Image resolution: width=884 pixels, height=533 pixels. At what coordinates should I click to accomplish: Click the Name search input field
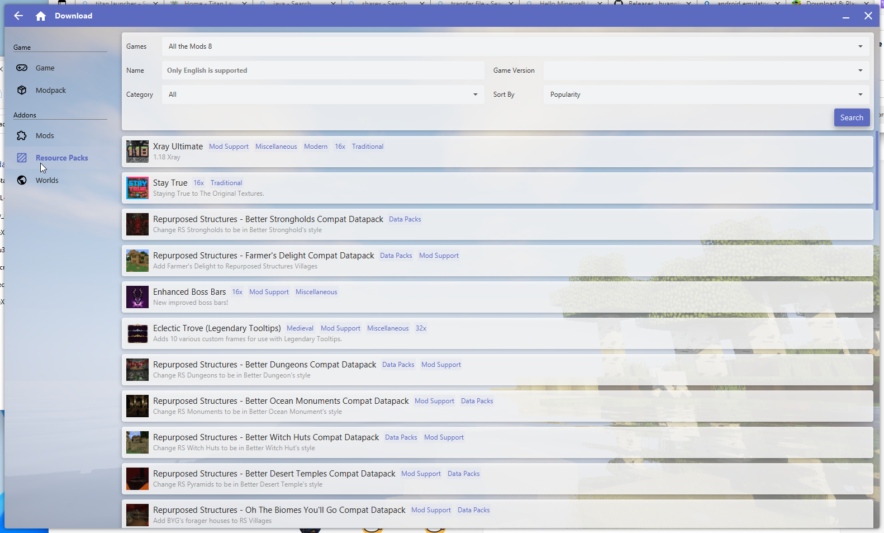[323, 70]
